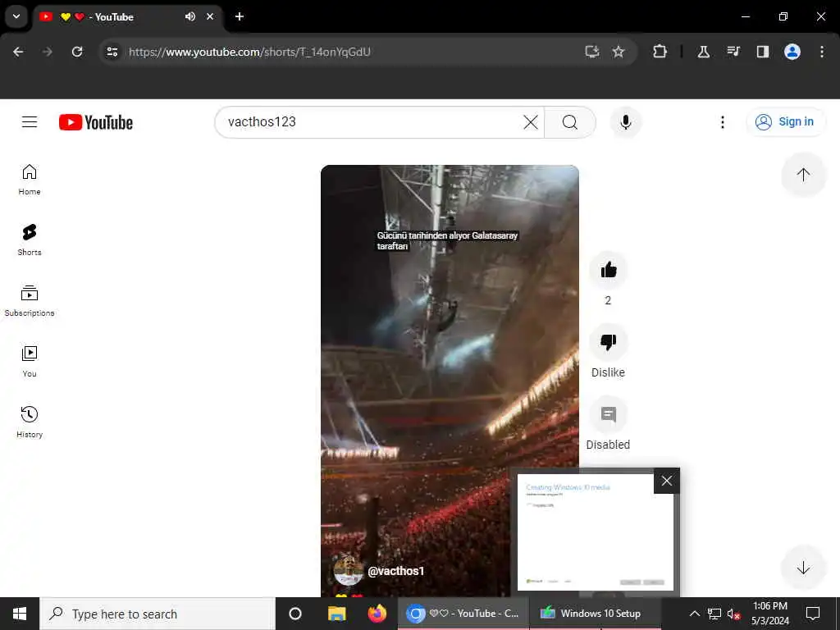This screenshot has height=630, width=840.
Task: Install the app via address bar icon
Action: 592,52
